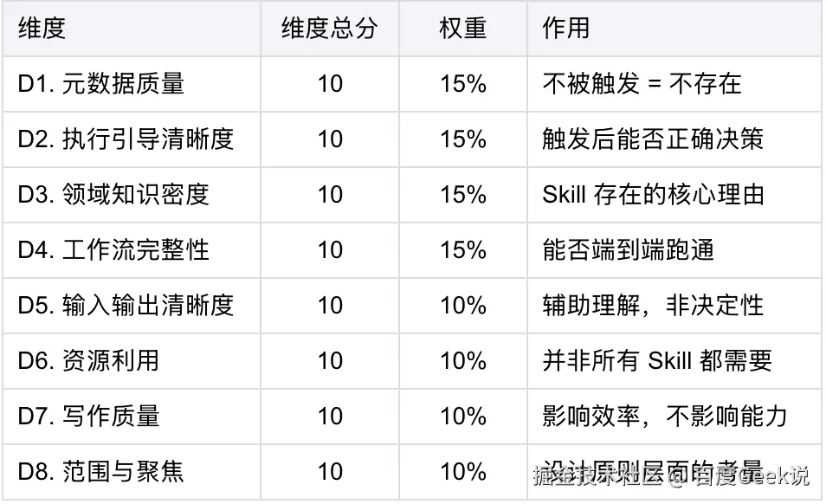Screen dimensions: 826x504
Task: Select the D5. 输入输出清晰度 cell
Action: click(x=126, y=306)
